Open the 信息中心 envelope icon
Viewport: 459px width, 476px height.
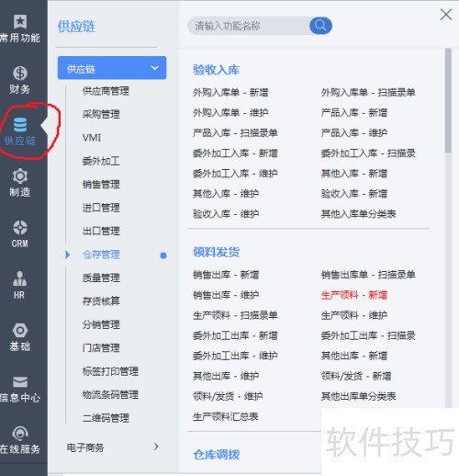tap(20, 381)
